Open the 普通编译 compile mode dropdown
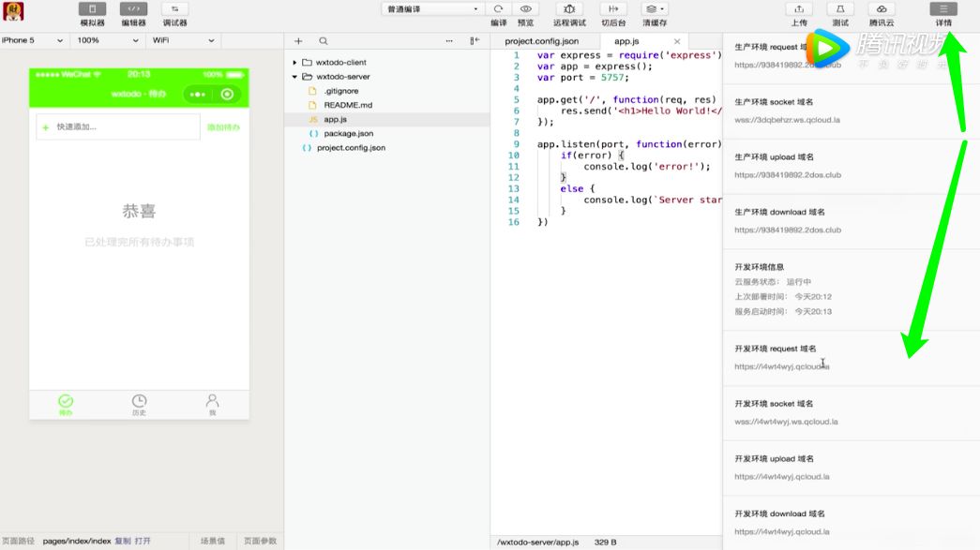The image size is (980, 550). point(432,9)
